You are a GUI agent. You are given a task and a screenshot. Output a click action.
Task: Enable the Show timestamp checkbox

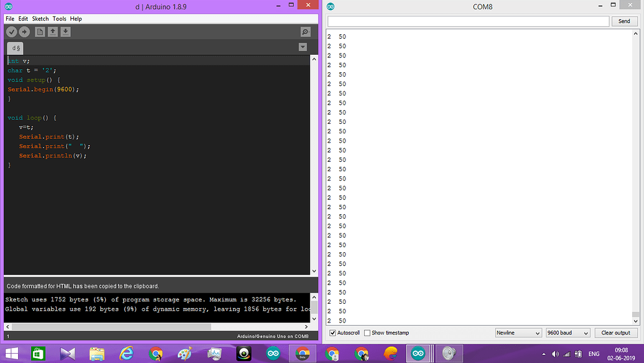368,332
